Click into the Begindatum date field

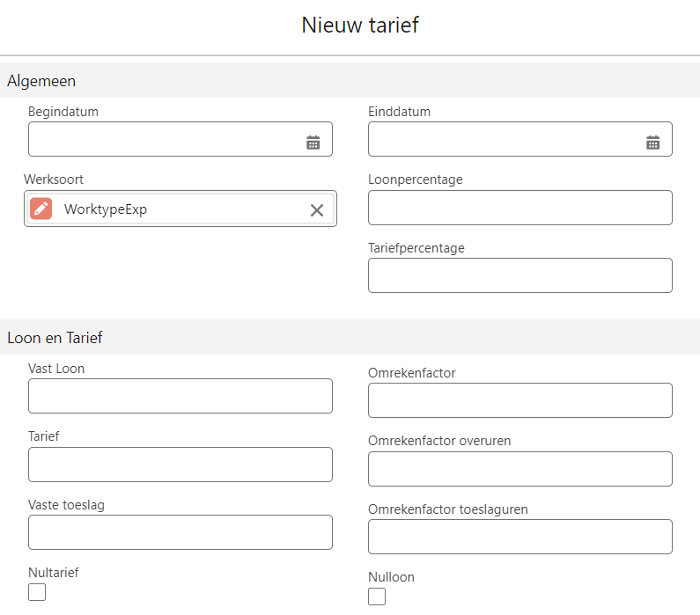(163, 140)
